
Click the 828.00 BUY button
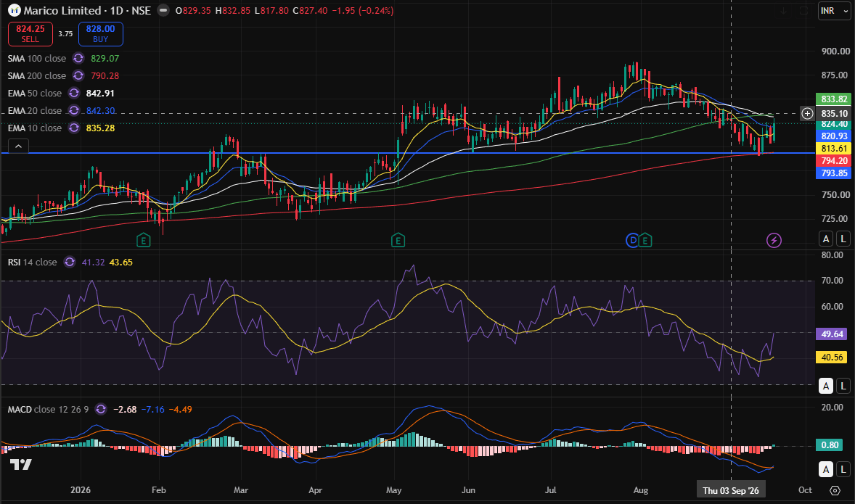click(x=101, y=34)
